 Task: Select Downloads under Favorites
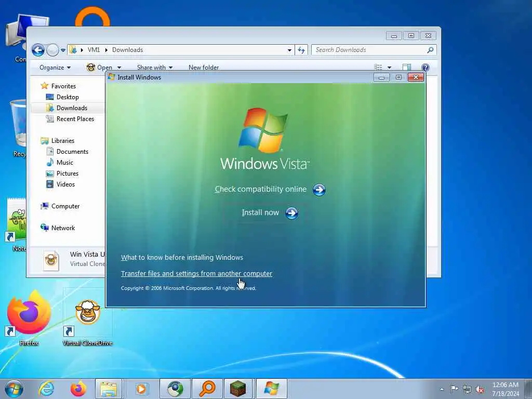[x=72, y=108]
